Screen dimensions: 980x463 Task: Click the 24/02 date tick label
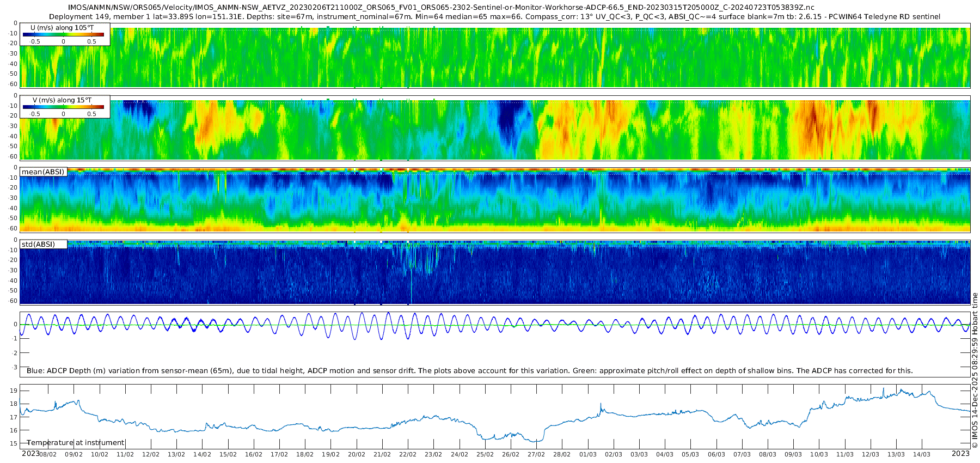point(460,454)
